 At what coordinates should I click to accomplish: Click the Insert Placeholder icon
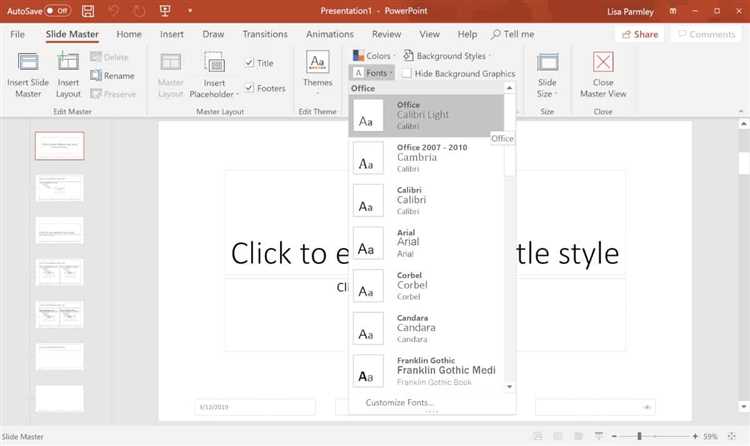[x=213, y=63]
